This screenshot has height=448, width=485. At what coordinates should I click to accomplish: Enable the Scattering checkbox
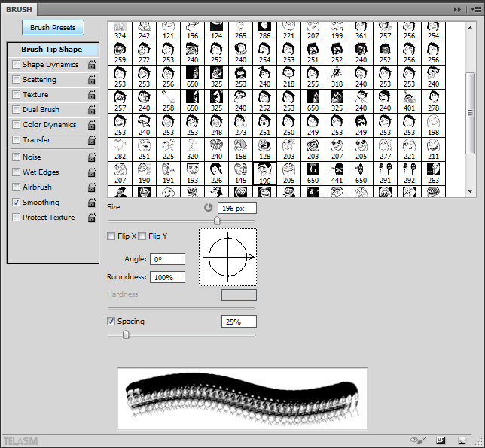(x=16, y=80)
